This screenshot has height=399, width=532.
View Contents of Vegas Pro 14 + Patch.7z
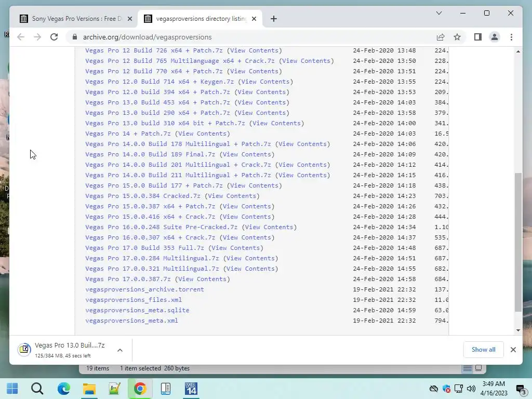pos(202,134)
